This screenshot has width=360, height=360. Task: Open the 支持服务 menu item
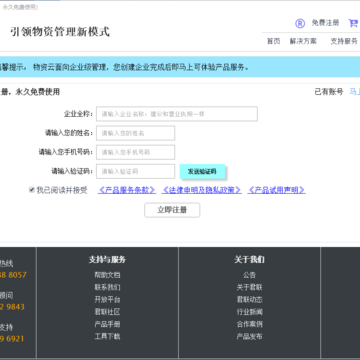344,41
